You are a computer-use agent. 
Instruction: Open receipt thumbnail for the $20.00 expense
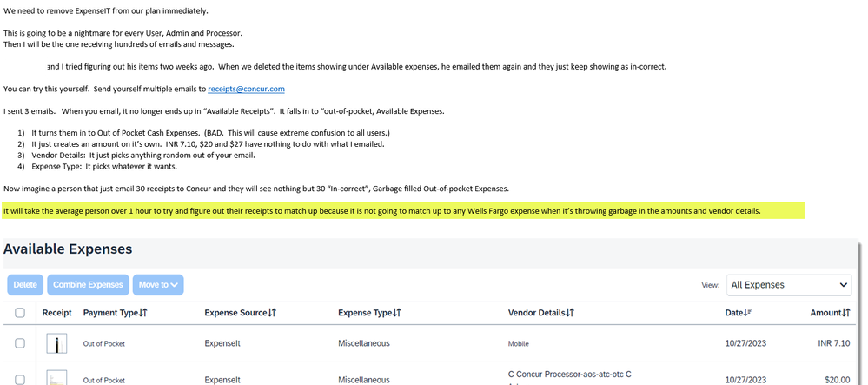click(56, 378)
